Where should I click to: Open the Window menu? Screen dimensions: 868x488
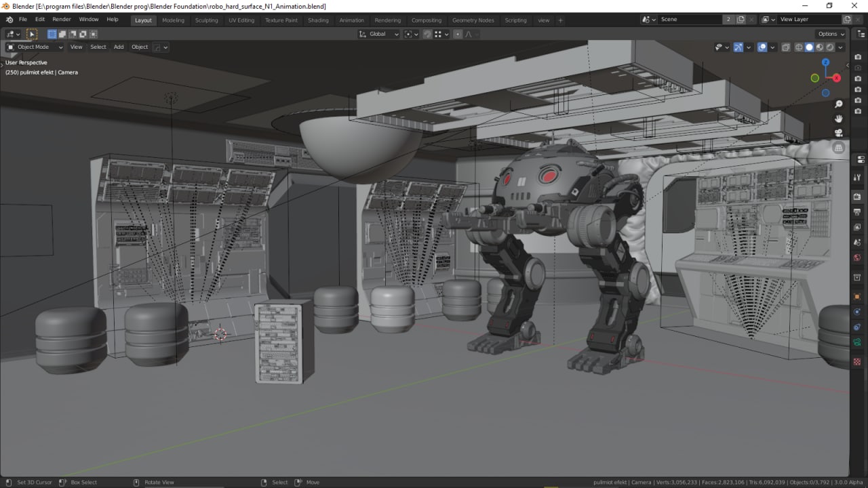(89, 20)
